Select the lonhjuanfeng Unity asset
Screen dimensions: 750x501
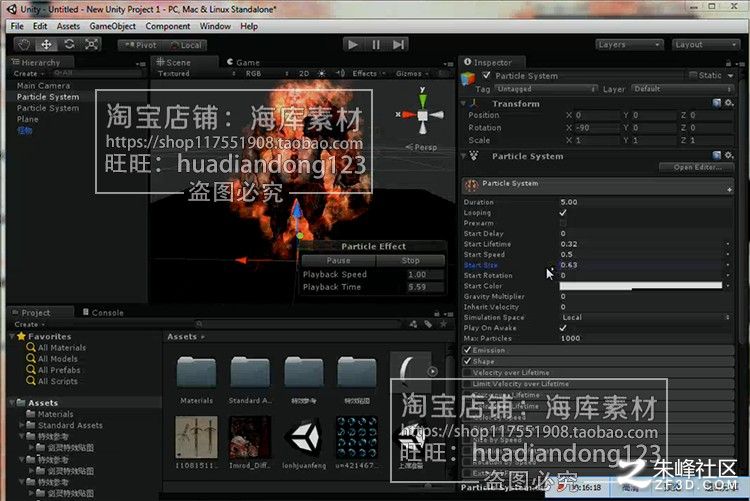(304, 436)
